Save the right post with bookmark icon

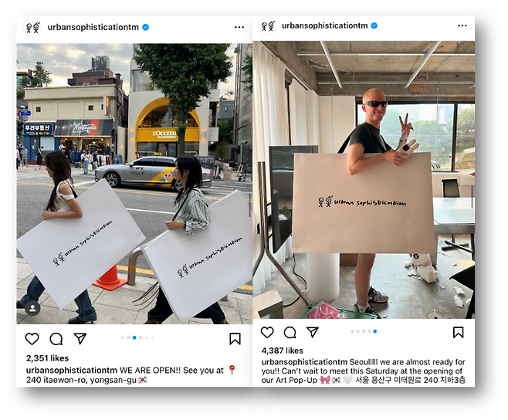458,332
